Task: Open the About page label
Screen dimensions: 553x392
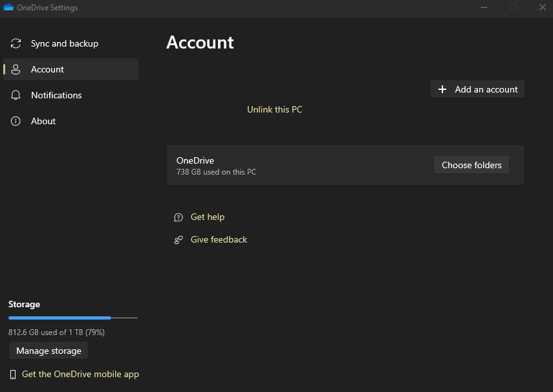Action: [x=43, y=121]
